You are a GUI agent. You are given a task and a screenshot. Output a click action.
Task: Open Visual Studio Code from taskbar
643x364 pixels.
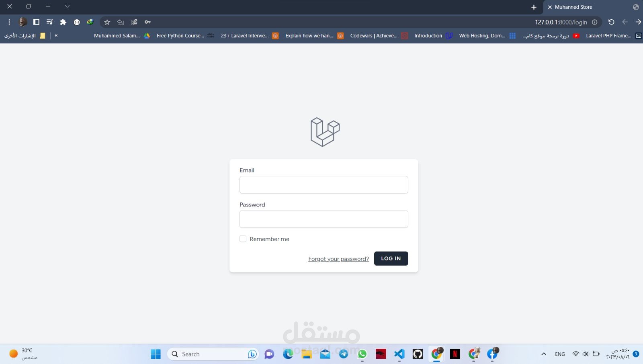tap(399, 354)
